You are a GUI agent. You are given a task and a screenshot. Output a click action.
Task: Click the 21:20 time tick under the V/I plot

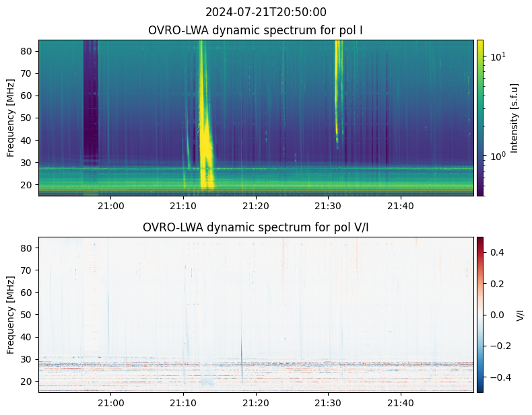pos(256,402)
